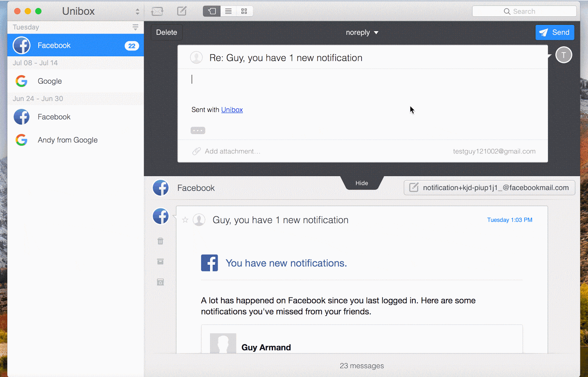This screenshot has height=377, width=588.
Task: Open the noreply recipient dropdown
Action: click(362, 32)
